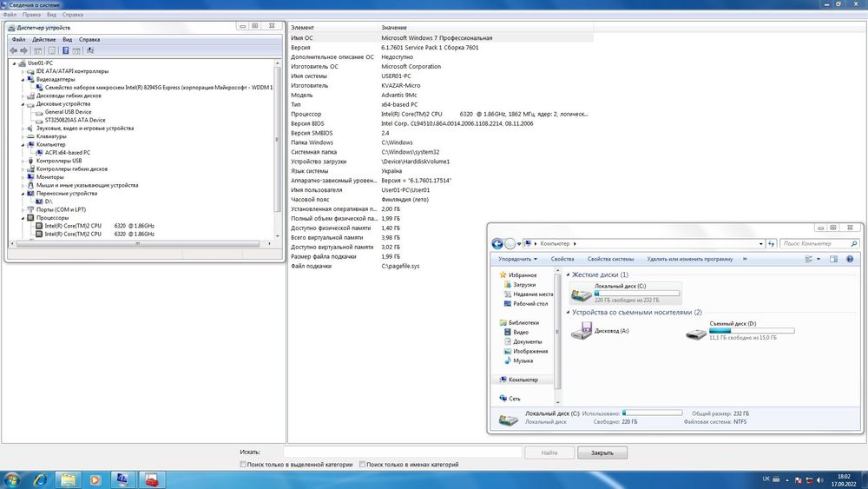The height and width of the screenshot is (489, 868).
Task: Click the Device Manager properties toolbar icon
Action: [51, 50]
